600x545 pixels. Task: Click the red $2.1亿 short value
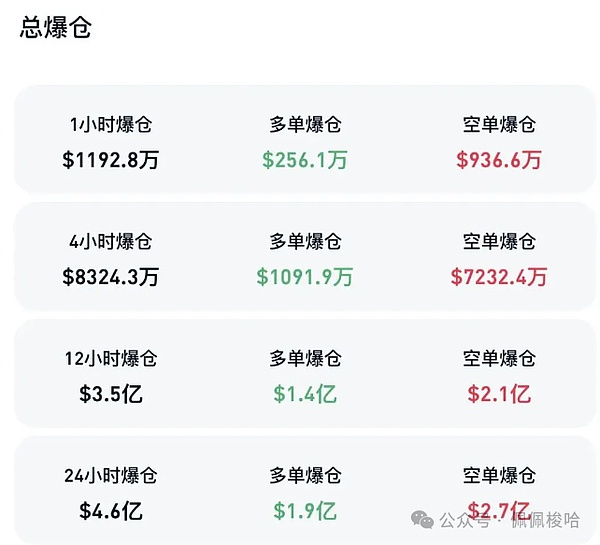tap(499, 393)
